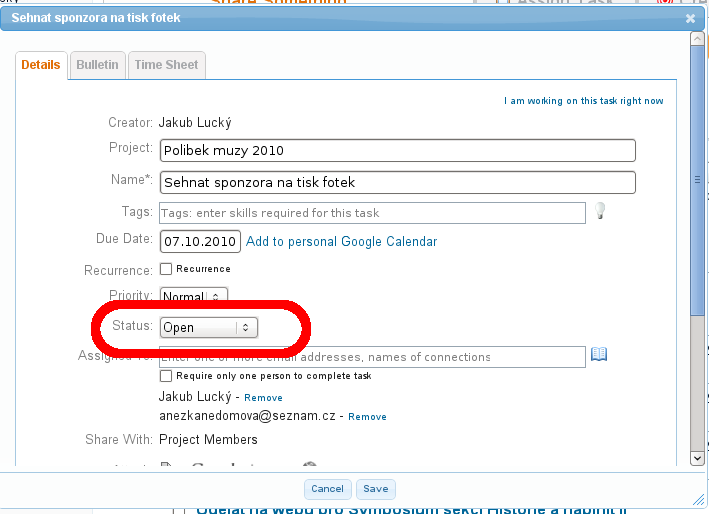Click the Due Date input field
Image resolution: width=709 pixels, height=514 pixels.
pyautogui.click(x=199, y=241)
